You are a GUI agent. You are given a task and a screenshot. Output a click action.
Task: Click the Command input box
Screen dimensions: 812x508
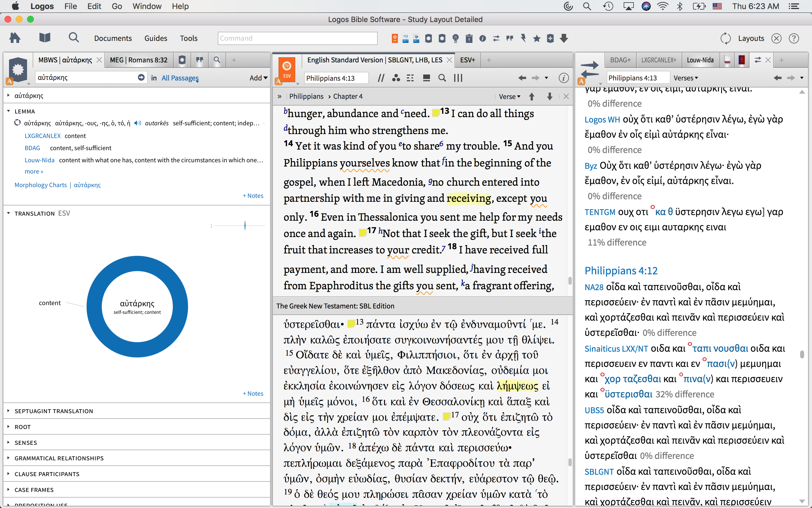[297, 38]
